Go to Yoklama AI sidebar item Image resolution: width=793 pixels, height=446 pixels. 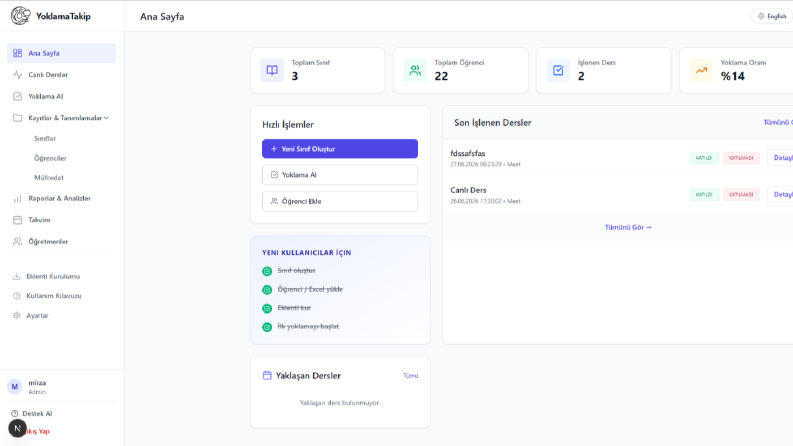pyautogui.click(x=61, y=96)
